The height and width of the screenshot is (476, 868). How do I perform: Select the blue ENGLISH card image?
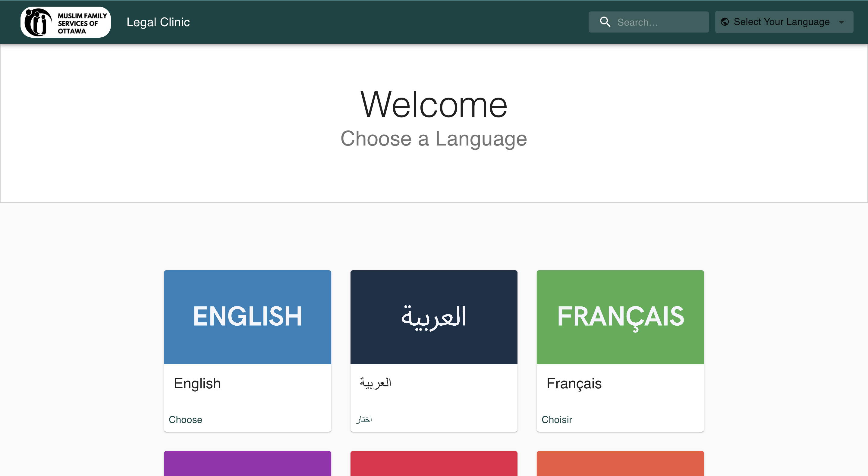[x=247, y=317]
